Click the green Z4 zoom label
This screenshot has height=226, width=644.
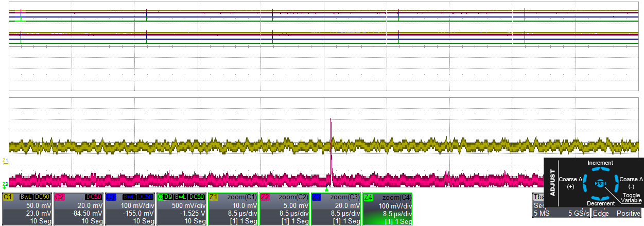click(x=368, y=197)
